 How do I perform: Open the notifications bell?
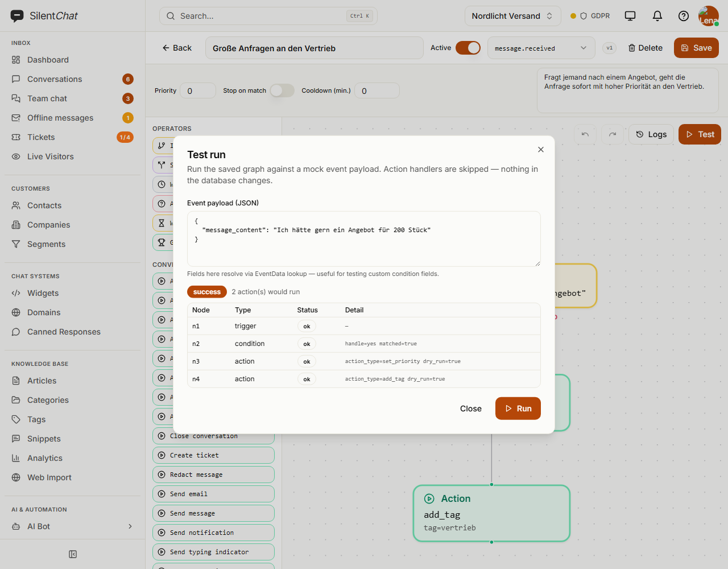coord(657,16)
